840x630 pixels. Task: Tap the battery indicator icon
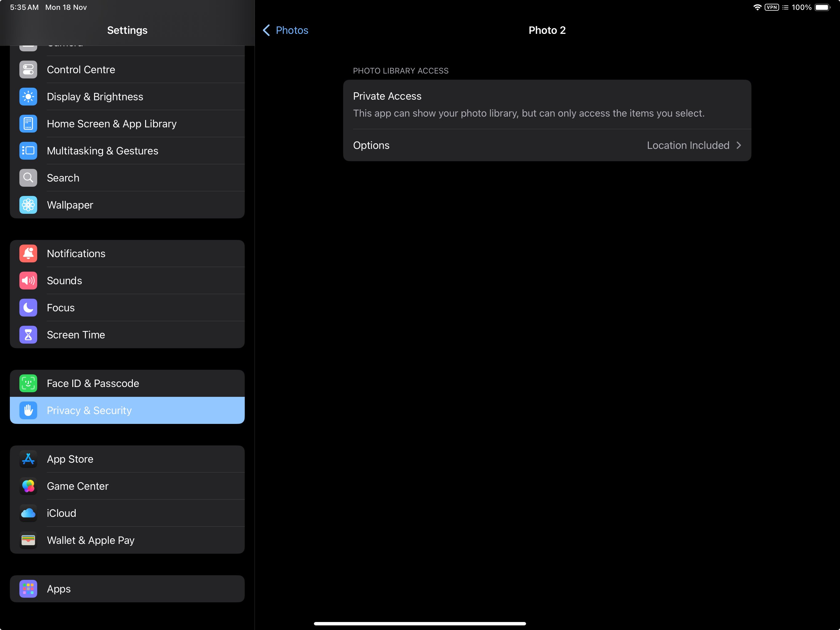click(822, 7)
